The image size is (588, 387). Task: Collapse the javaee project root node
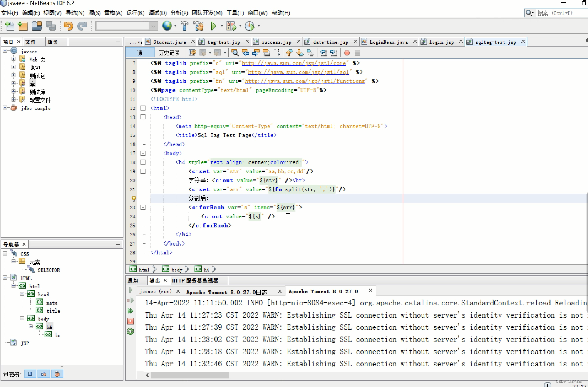click(5, 51)
